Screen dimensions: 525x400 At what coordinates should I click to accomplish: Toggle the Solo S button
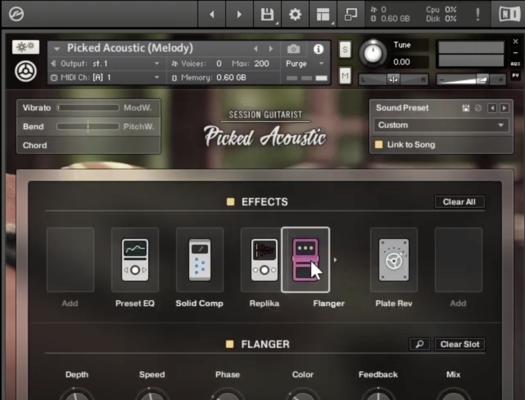[x=345, y=50]
